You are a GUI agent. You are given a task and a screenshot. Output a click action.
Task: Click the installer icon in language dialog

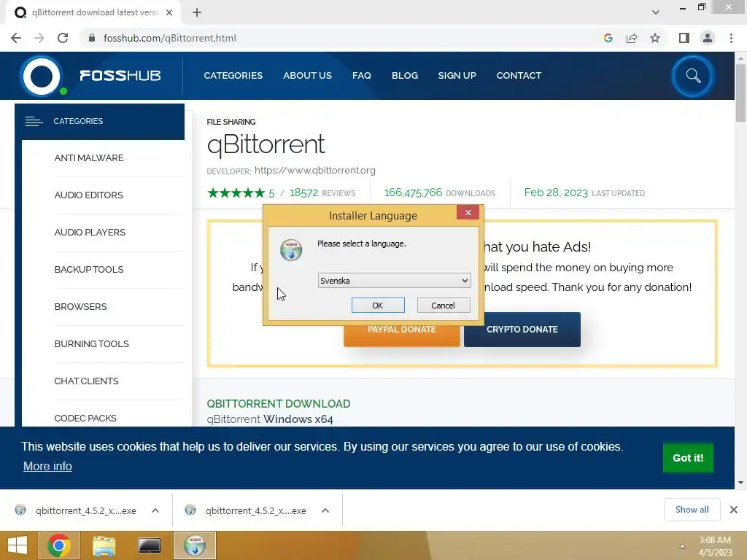[291, 250]
